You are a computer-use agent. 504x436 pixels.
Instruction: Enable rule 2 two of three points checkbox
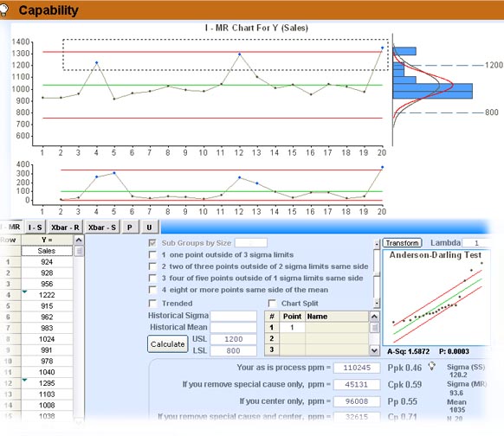click(x=152, y=266)
